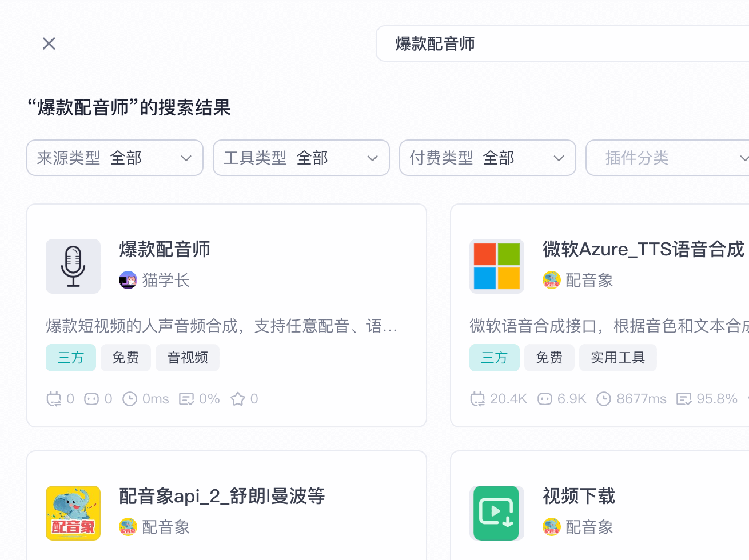Expand the 工具类型 filter dropdown
Viewport: 749px width, 560px height.
click(301, 158)
